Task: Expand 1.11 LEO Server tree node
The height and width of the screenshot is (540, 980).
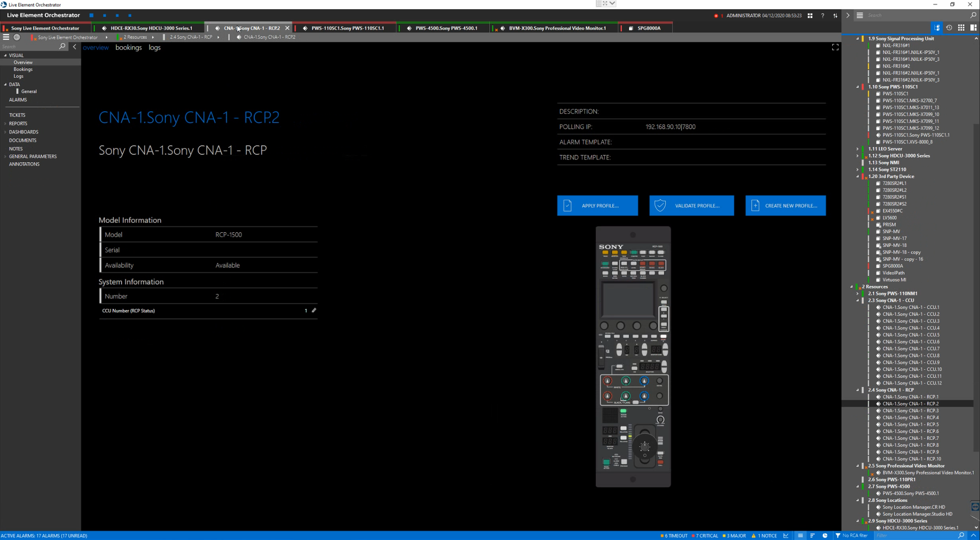Action: [x=858, y=149]
